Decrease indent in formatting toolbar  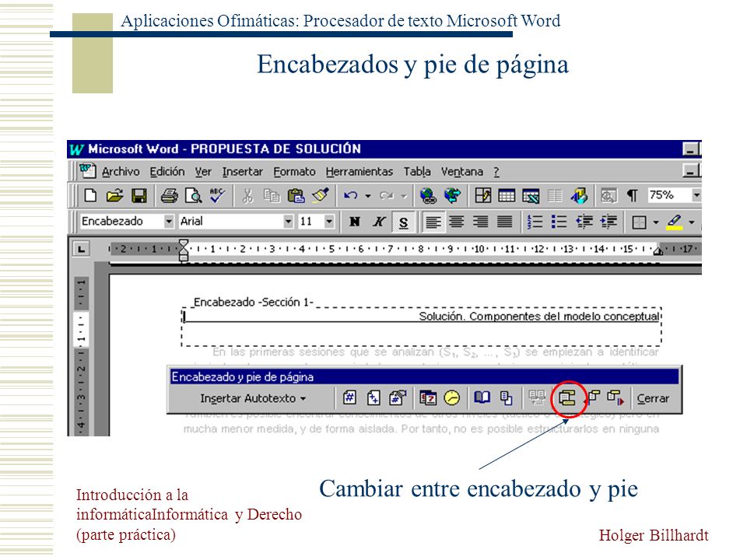coord(584,222)
